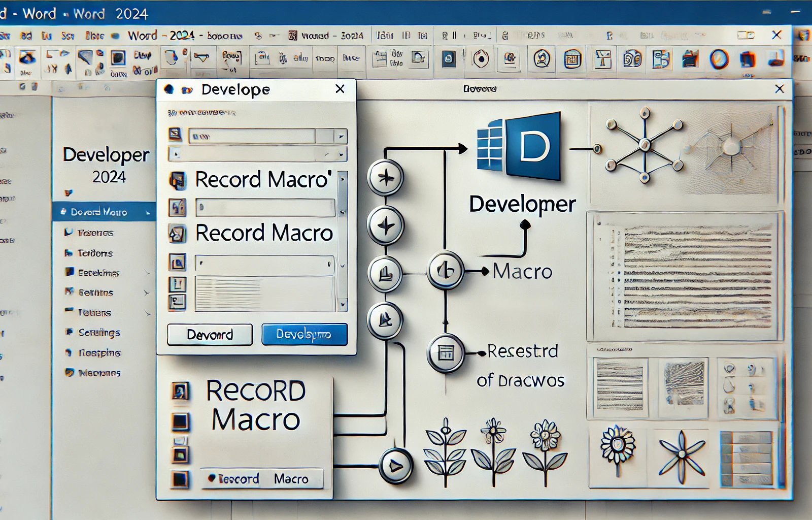The width and height of the screenshot is (812, 520).
Task: Click the blue Developer "D" logo
Action: [x=520, y=146]
